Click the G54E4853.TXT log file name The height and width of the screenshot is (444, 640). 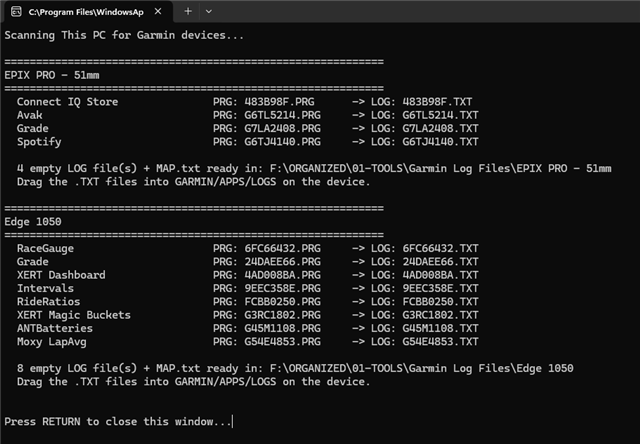click(440, 342)
